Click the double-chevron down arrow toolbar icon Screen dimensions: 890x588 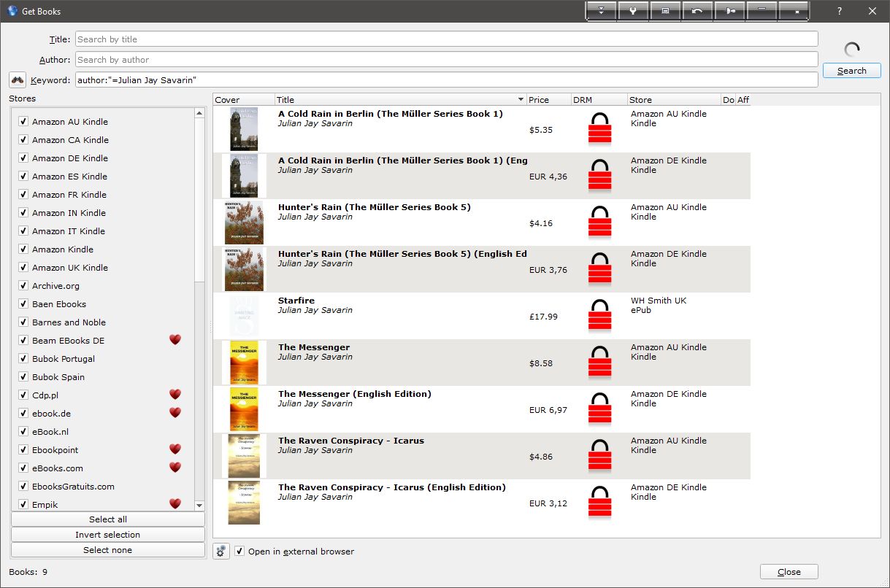[x=602, y=11]
